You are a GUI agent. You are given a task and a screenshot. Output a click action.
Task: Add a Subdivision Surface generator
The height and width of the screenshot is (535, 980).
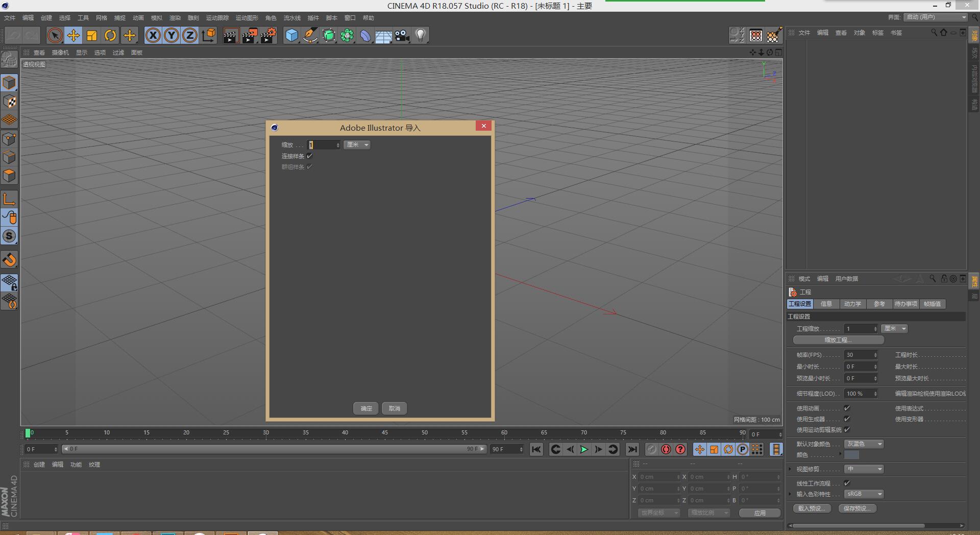pos(329,35)
